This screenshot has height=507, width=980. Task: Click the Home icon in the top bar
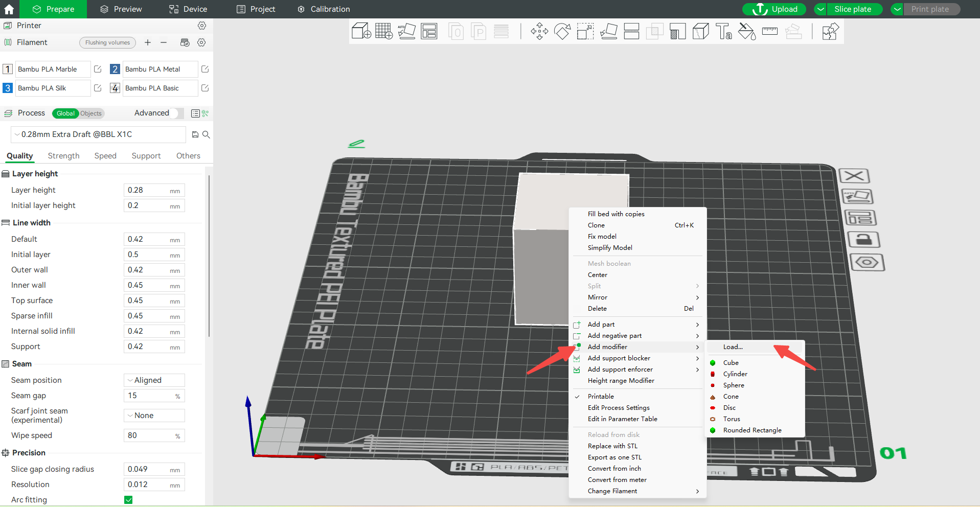coord(9,9)
